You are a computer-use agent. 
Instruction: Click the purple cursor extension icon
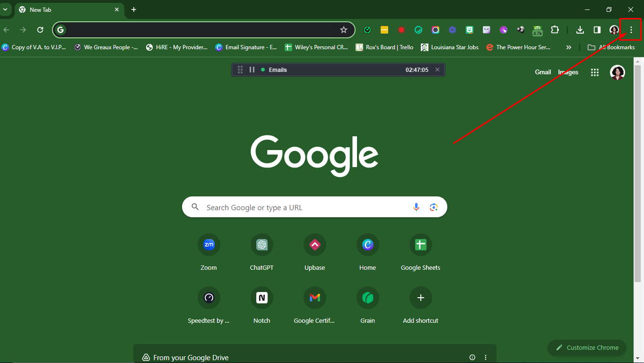[504, 29]
